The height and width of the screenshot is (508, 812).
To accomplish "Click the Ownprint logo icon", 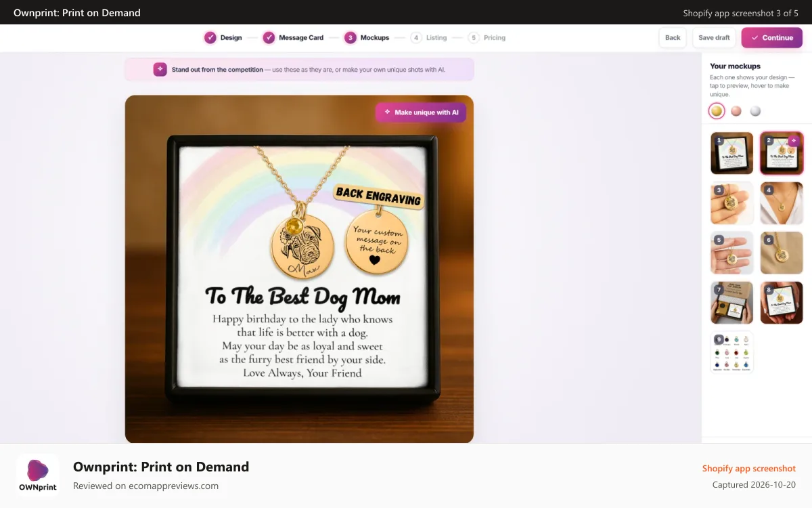I will click(38, 475).
